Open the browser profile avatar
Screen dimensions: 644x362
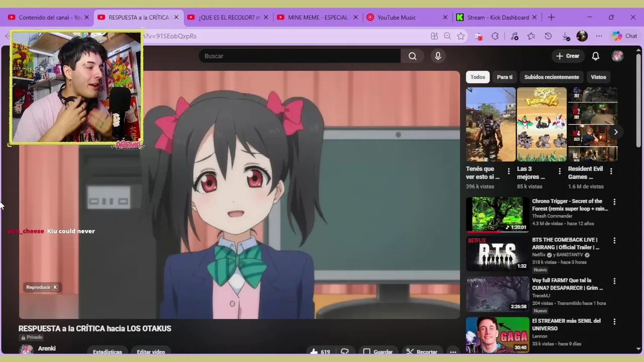[x=582, y=36]
